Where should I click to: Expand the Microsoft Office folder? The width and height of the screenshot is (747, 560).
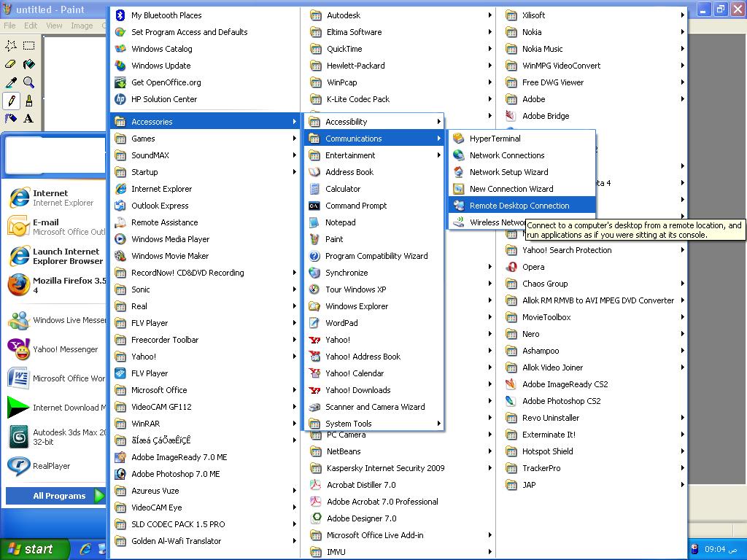click(205, 390)
